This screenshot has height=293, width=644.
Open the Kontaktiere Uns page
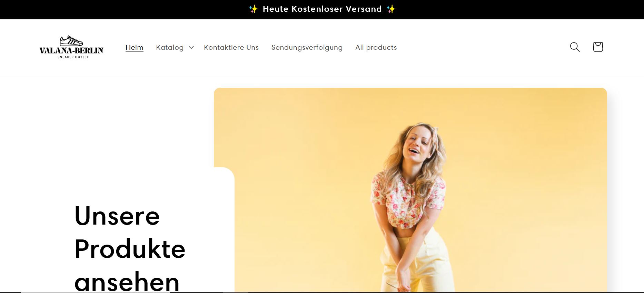tap(231, 47)
